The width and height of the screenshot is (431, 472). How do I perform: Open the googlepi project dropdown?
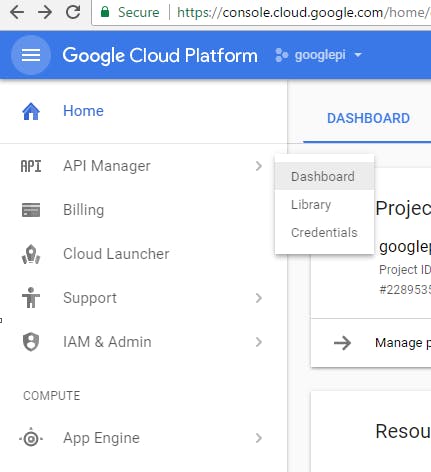point(318,55)
